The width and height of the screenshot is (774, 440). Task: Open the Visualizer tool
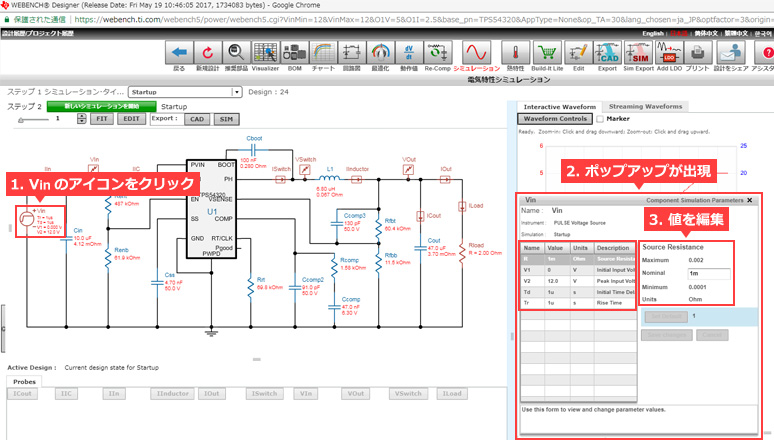[x=265, y=52]
